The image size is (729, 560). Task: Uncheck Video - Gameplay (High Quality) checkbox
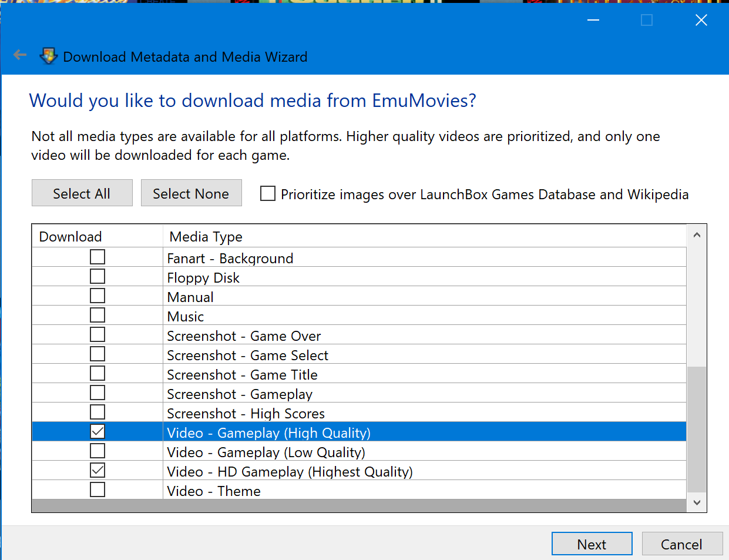98,432
